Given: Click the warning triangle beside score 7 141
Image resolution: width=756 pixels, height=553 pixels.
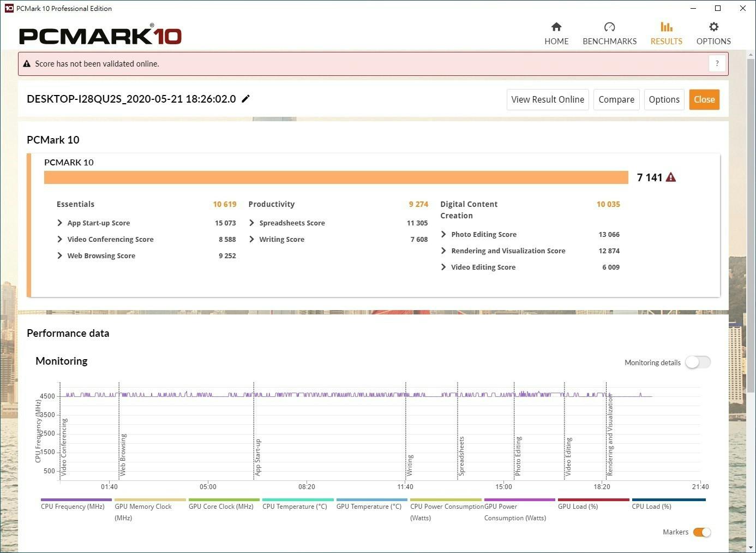Looking at the screenshot, I should coord(671,177).
